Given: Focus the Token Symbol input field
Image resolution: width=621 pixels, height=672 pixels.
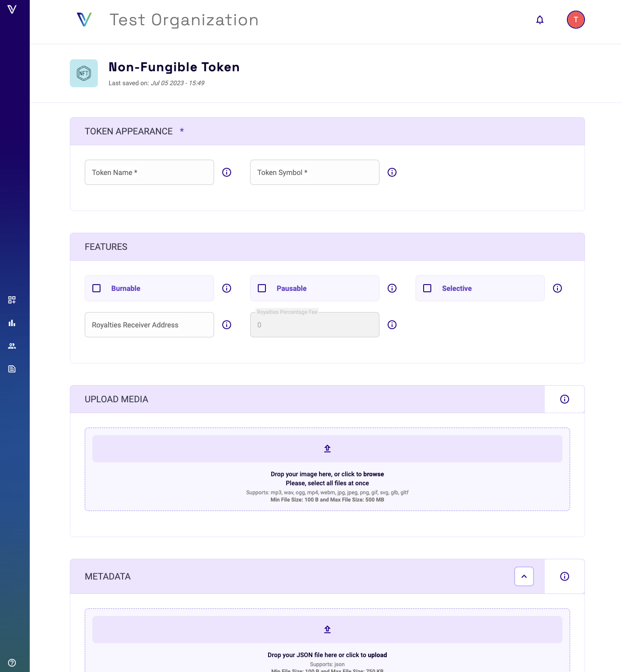Looking at the screenshot, I should coord(315,172).
